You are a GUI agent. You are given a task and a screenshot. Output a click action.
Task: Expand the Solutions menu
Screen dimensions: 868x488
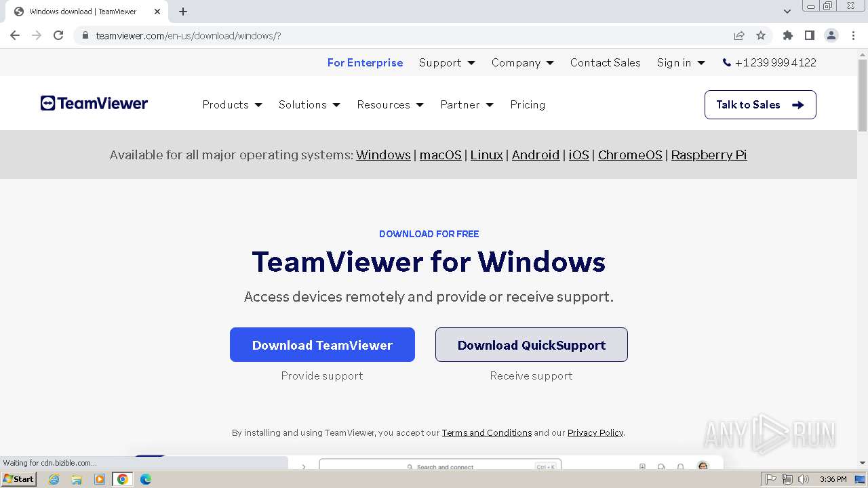(309, 104)
